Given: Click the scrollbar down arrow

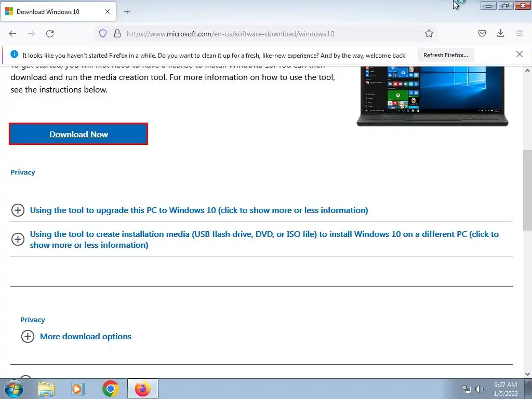Looking at the screenshot, I should pos(527,374).
